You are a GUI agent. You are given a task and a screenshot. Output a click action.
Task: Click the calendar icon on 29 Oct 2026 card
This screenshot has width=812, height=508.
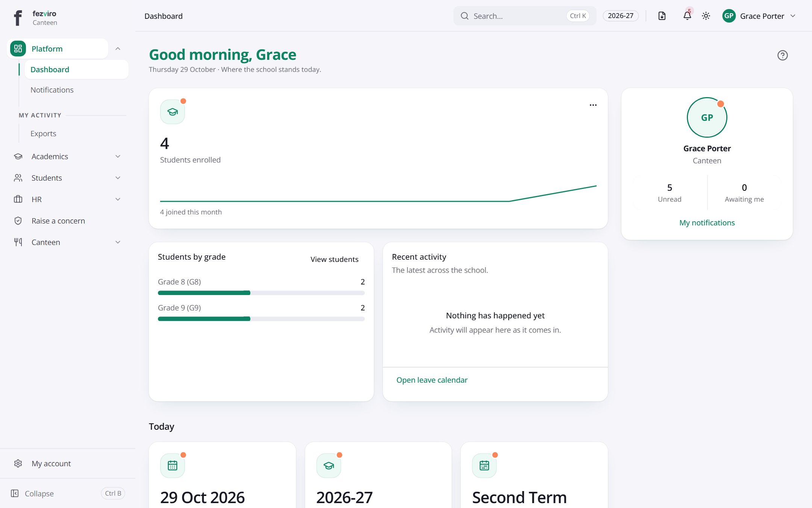[173, 465]
